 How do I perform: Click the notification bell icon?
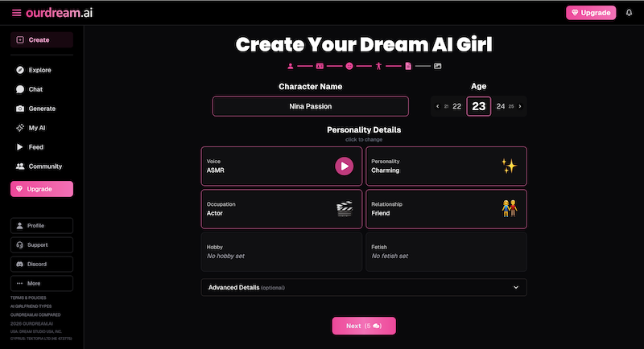tap(629, 13)
